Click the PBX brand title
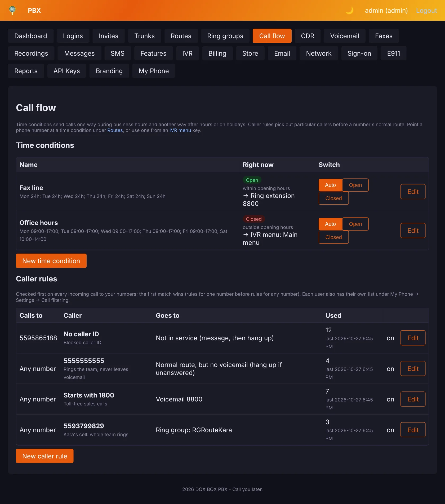The image size is (445, 504). (34, 10)
